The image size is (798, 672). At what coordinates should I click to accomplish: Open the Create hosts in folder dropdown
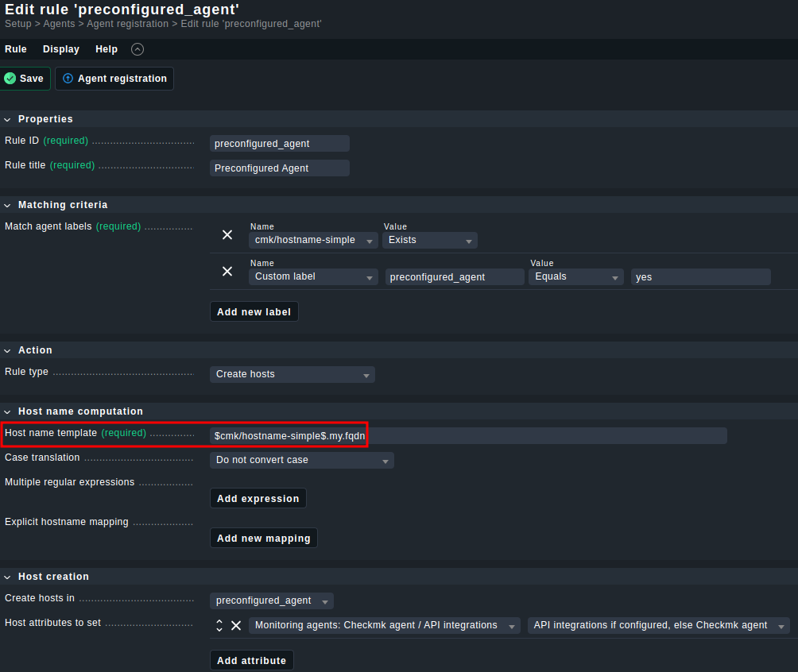click(271, 601)
